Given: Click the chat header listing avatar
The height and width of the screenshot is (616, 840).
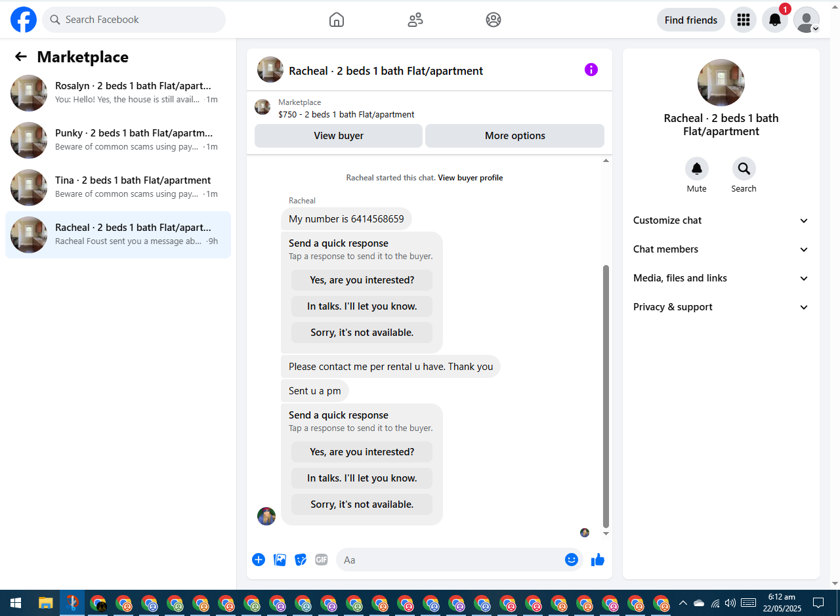Looking at the screenshot, I should tap(270, 70).
